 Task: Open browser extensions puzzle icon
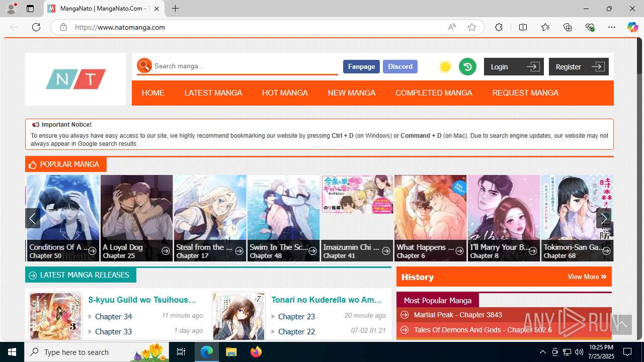[x=499, y=27]
